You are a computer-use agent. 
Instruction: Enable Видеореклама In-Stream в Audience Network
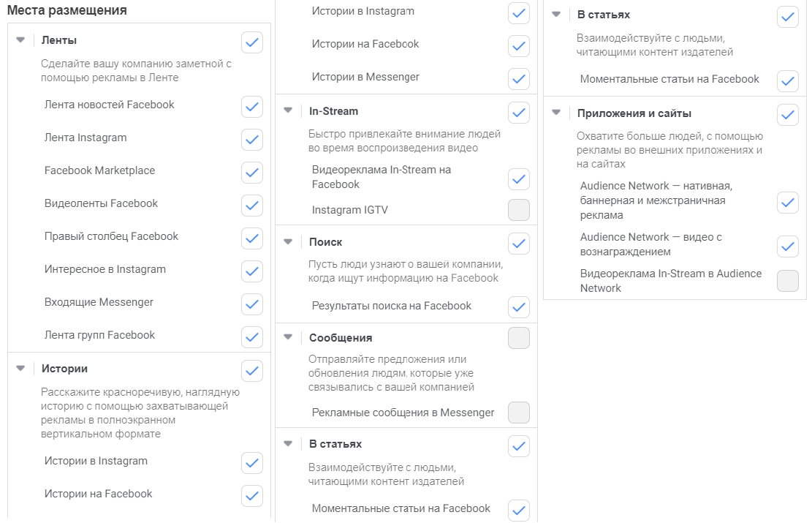point(788,281)
